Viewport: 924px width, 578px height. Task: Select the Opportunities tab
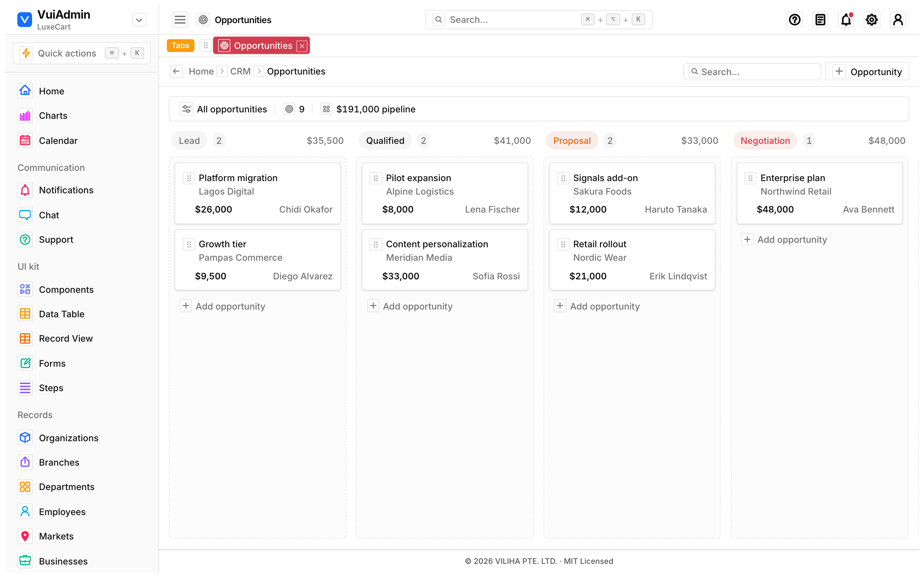pyautogui.click(x=261, y=46)
